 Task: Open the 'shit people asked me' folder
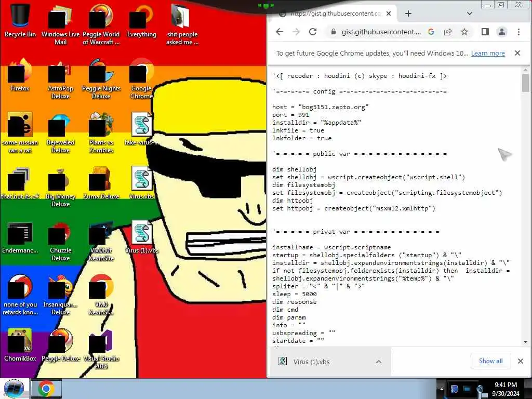point(182,24)
